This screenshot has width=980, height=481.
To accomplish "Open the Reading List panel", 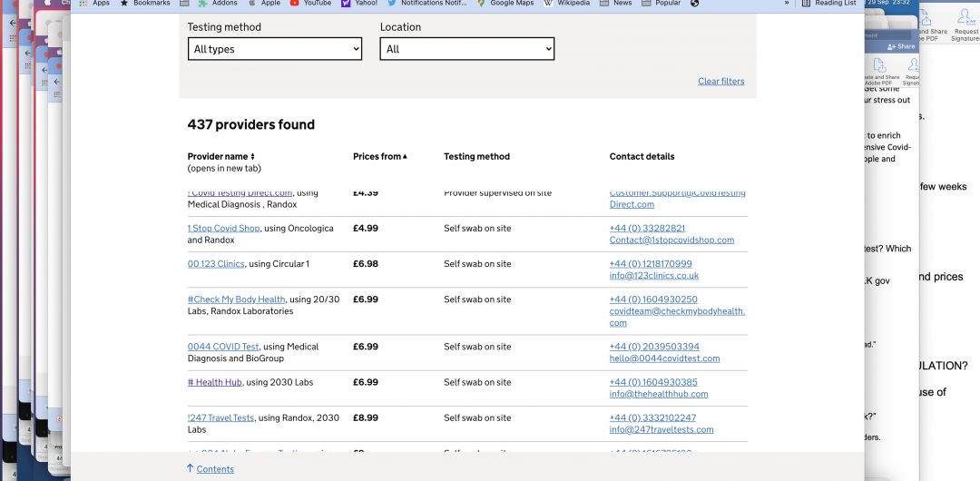I will click(x=828, y=4).
